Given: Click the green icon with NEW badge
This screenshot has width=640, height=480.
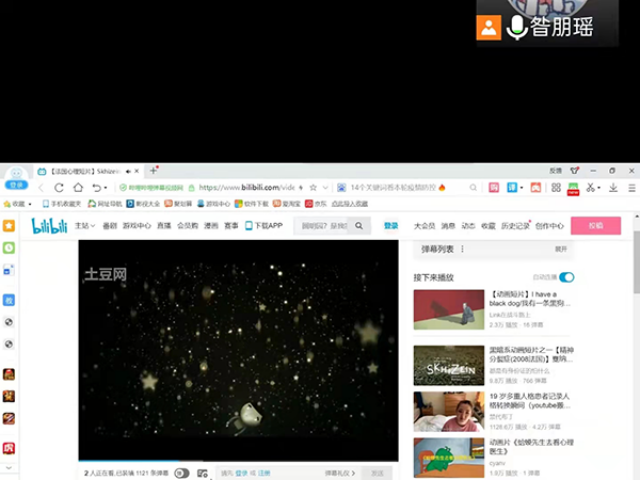Looking at the screenshot, I should 573,189.
